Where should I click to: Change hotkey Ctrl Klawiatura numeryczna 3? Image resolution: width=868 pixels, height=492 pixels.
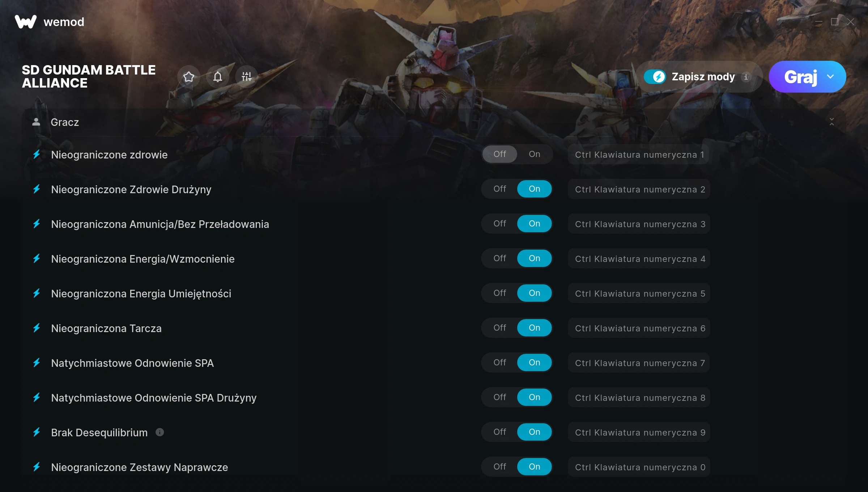point(639,224)
